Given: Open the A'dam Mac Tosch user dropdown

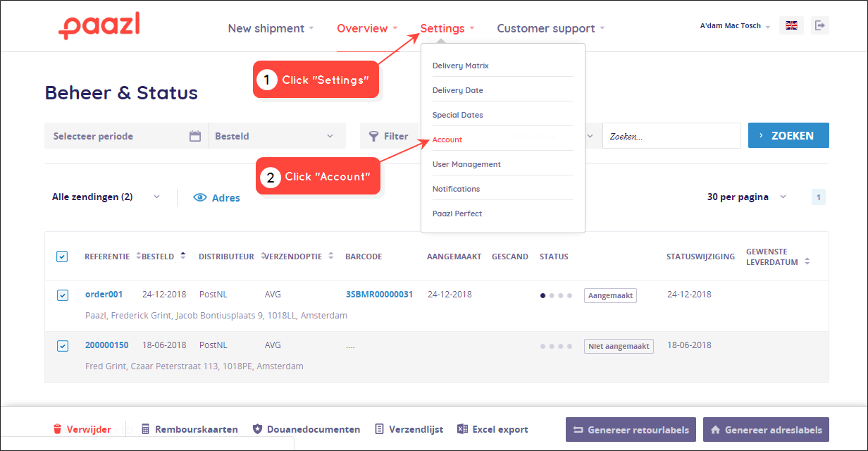Looking at the screenshot, I should 735,26.
